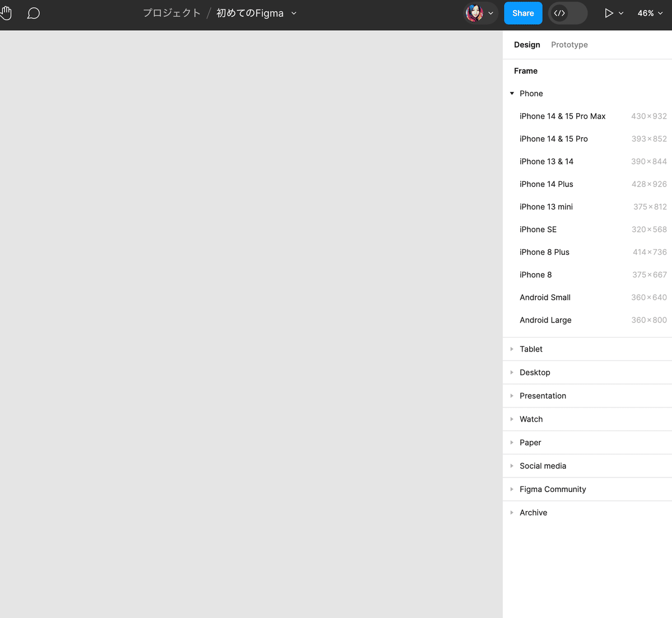This screenshot has width=672, height=618.
Task: Click the 初めてのFigma file title
Action: pos(250,13)
